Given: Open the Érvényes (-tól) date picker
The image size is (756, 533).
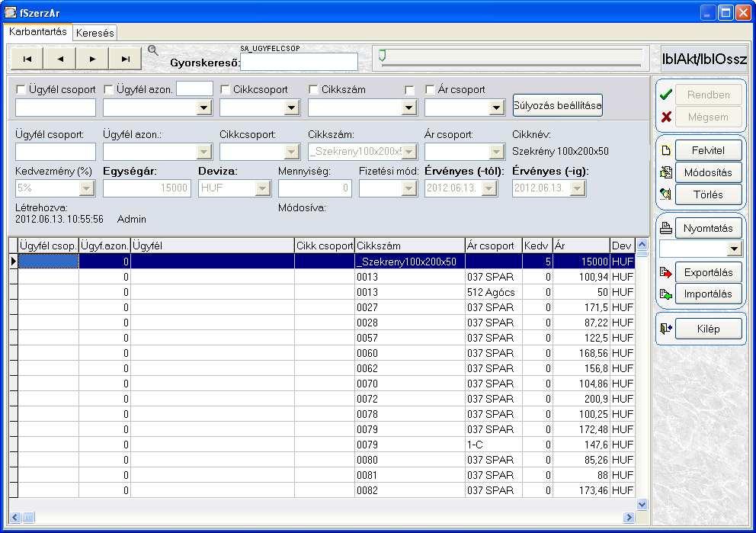Looking at the screenshot, I should click(x=489, y=188).
